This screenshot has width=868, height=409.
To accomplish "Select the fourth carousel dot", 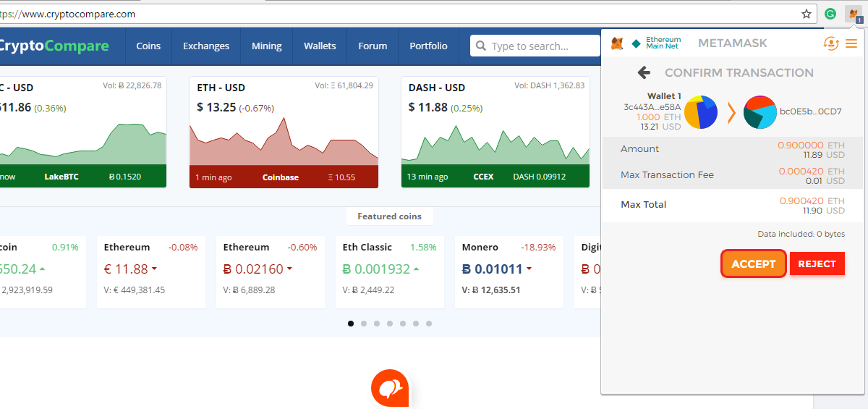I will point(390,324).
